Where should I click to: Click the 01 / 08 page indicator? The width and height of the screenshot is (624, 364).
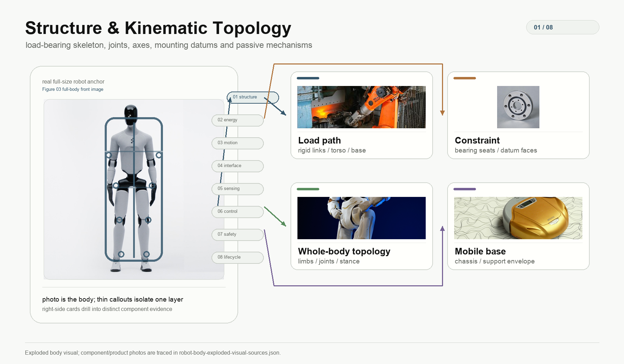coord(563,27)
